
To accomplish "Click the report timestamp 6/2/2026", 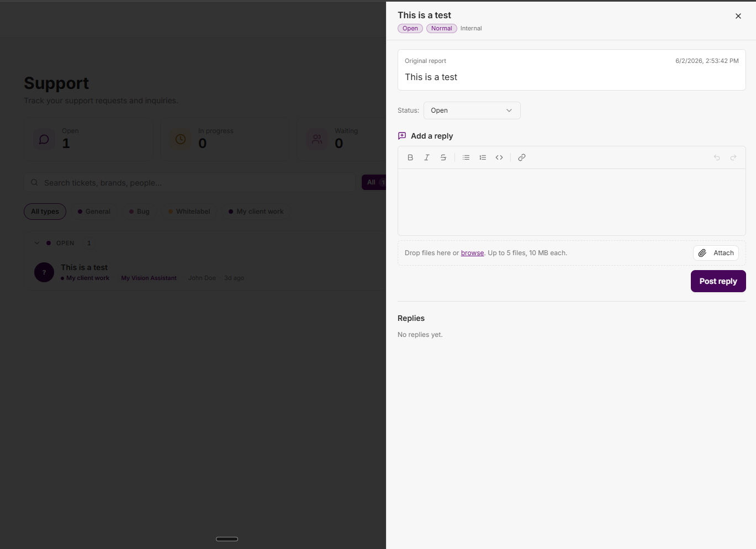I will click(707, 61).
